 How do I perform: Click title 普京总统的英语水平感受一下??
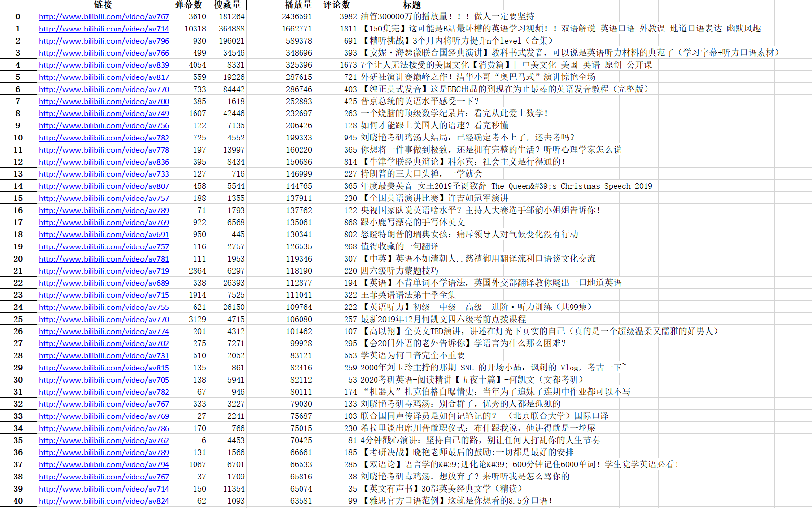click(x=420, y=101)
